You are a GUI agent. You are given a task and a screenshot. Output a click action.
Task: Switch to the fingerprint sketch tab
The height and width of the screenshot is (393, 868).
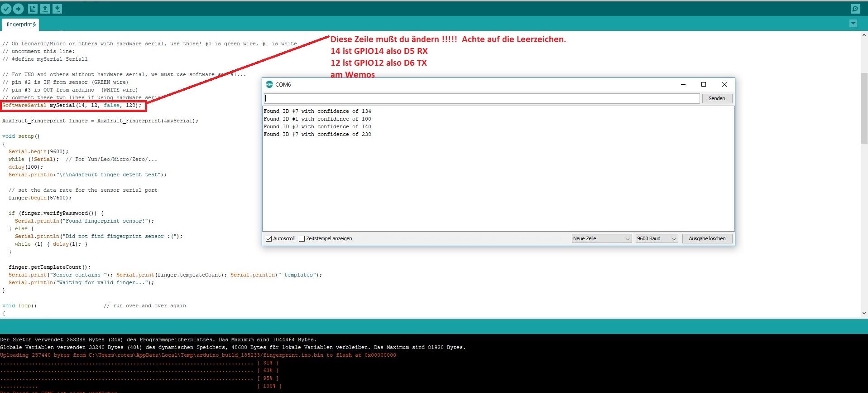(x=20, y=24)
